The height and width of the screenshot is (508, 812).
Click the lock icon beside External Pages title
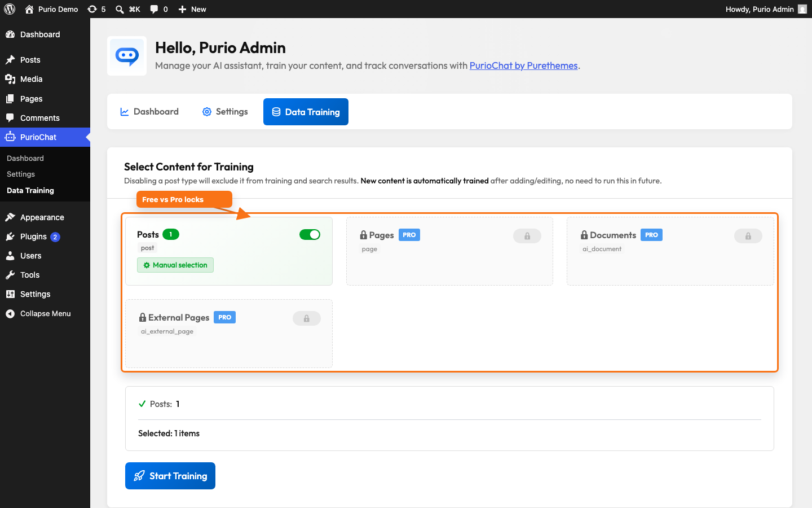click(x=143, y=317)
